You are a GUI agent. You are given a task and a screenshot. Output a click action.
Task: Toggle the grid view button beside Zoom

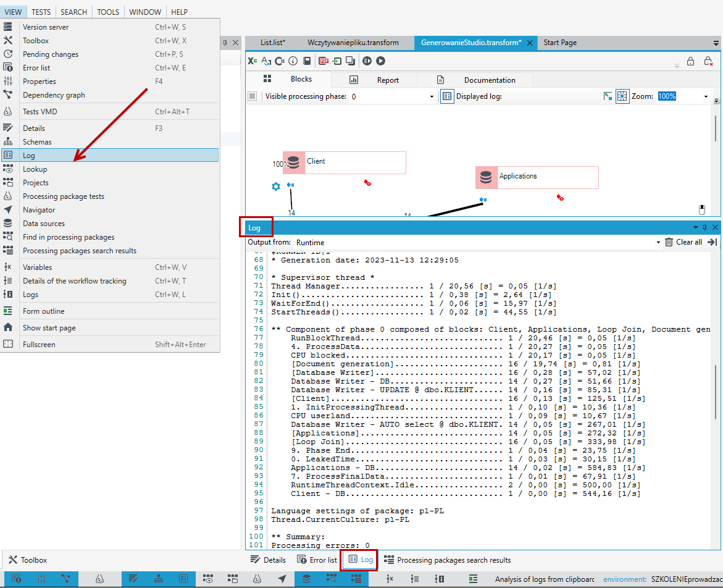622,96
